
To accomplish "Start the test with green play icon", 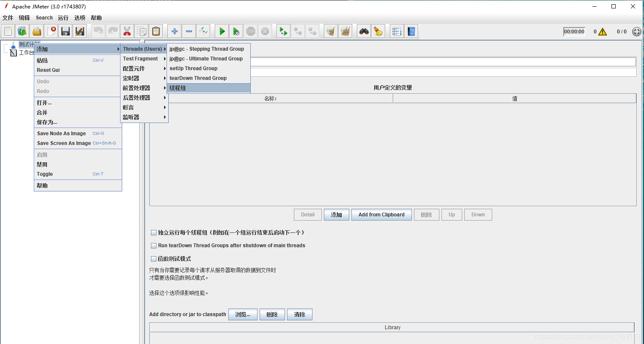I will [x=222, y=31].
